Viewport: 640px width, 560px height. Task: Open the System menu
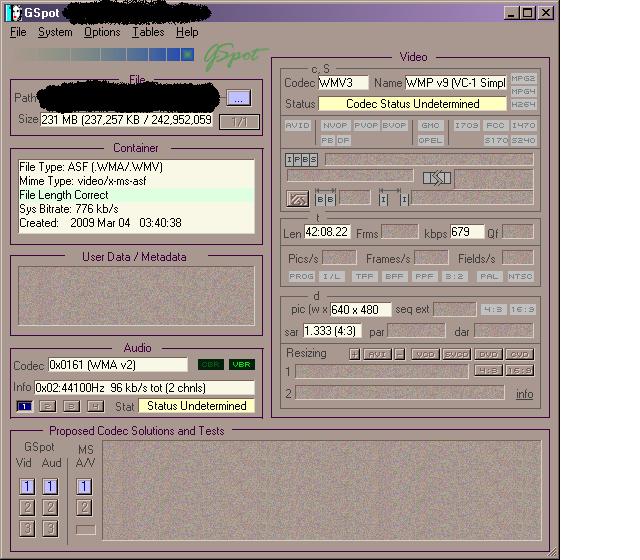tap(55, 32)
